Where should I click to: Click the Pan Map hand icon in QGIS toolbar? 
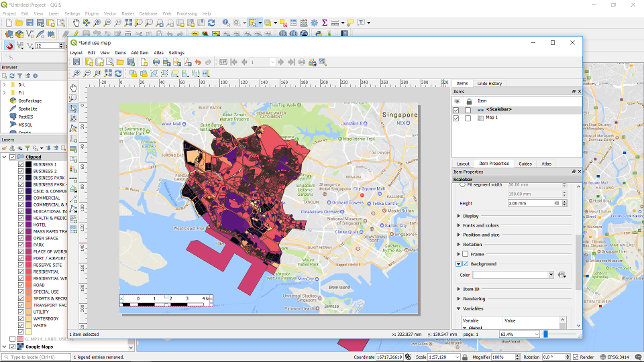(x=75, y=23)
